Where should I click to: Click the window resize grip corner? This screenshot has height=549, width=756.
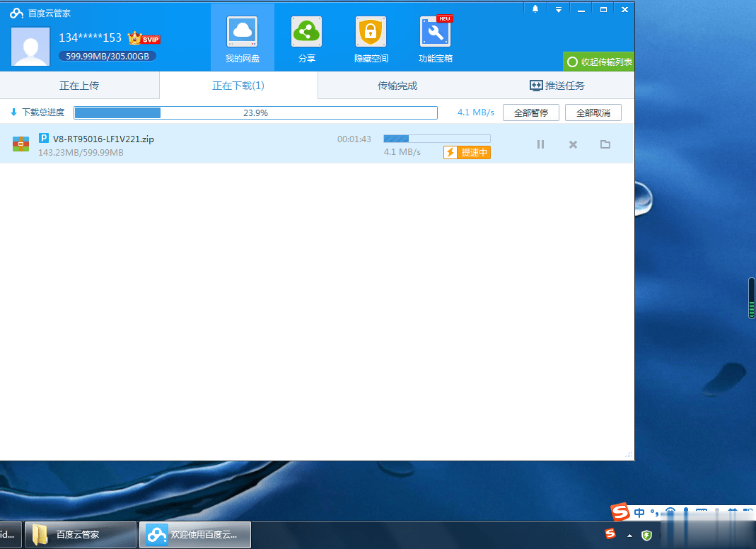pyautogui.click(x=628, y=454)
